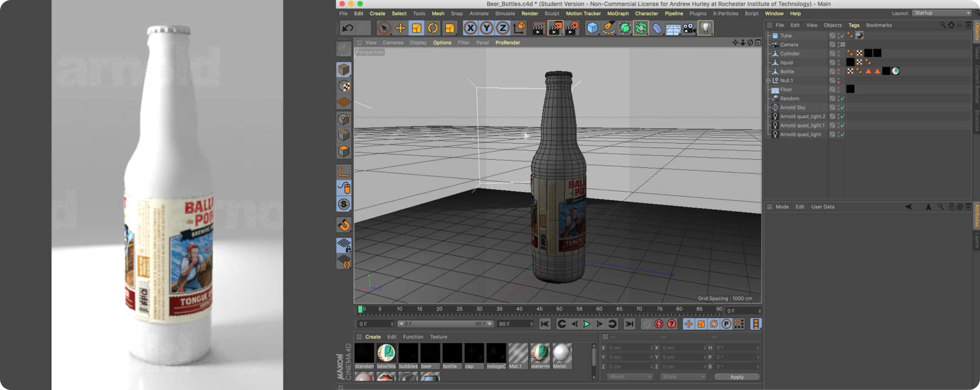Click the blue deformer capsule icon
980x390 pixels.
[657, 28]
